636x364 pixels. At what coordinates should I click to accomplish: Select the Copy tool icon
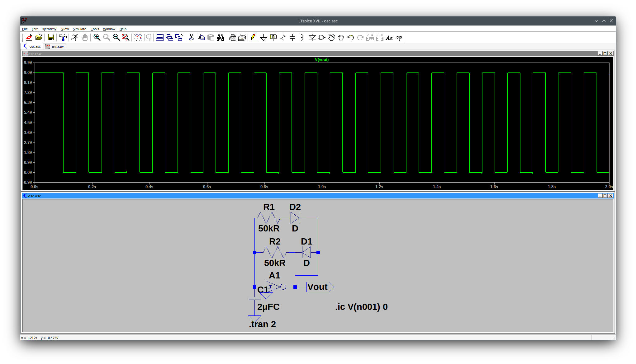coord(201,38)
